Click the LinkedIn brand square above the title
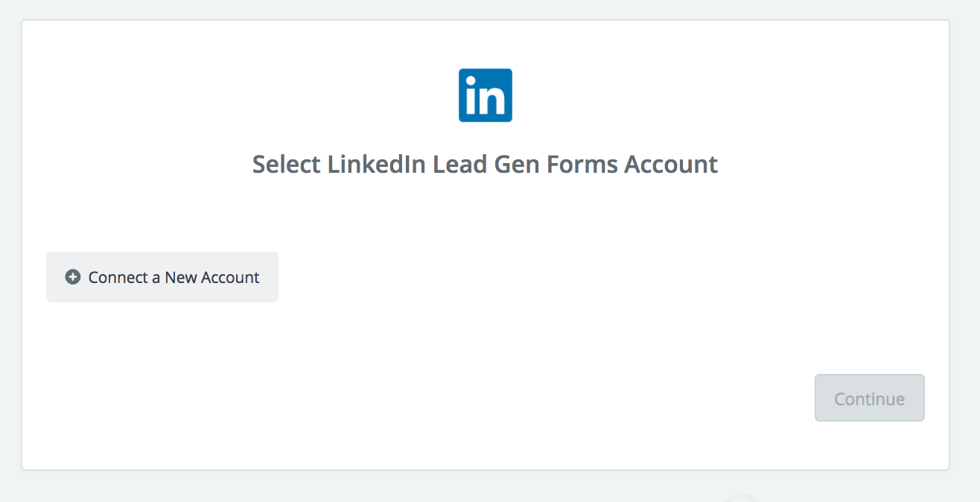980x502 pixels. tap(486, 95)
